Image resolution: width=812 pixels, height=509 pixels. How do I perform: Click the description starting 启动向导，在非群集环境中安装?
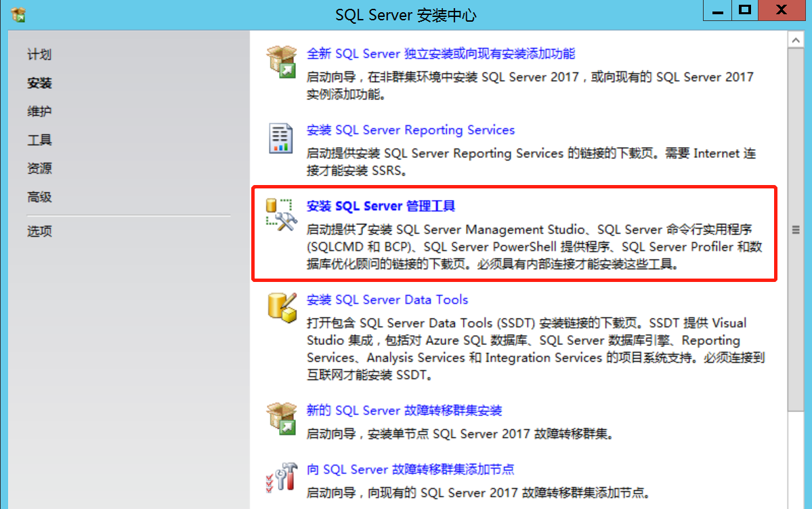[530, 85]
